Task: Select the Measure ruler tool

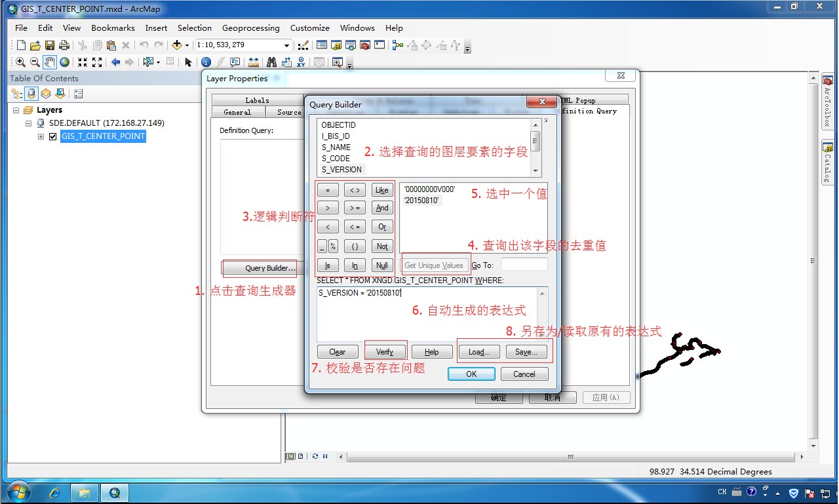Action: point(254,62)
